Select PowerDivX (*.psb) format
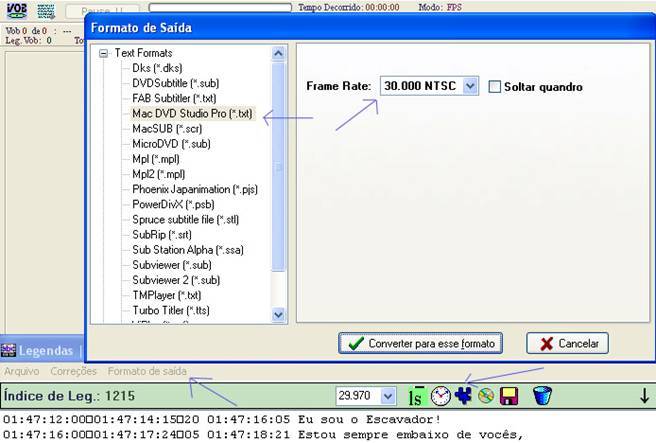The width and height of the screenshot is (656, 443). pyautogui.click(x=173, y=204)
